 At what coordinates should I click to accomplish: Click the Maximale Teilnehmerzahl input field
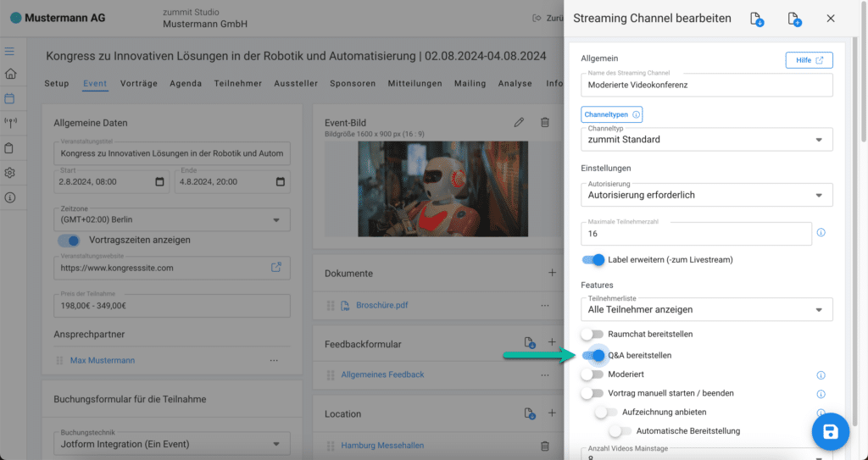(695, 234)
